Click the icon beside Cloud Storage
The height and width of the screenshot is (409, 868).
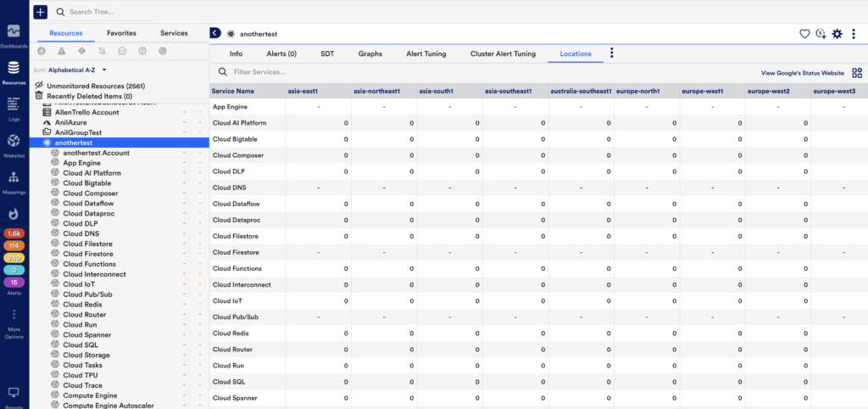click(x=55, y=355)
